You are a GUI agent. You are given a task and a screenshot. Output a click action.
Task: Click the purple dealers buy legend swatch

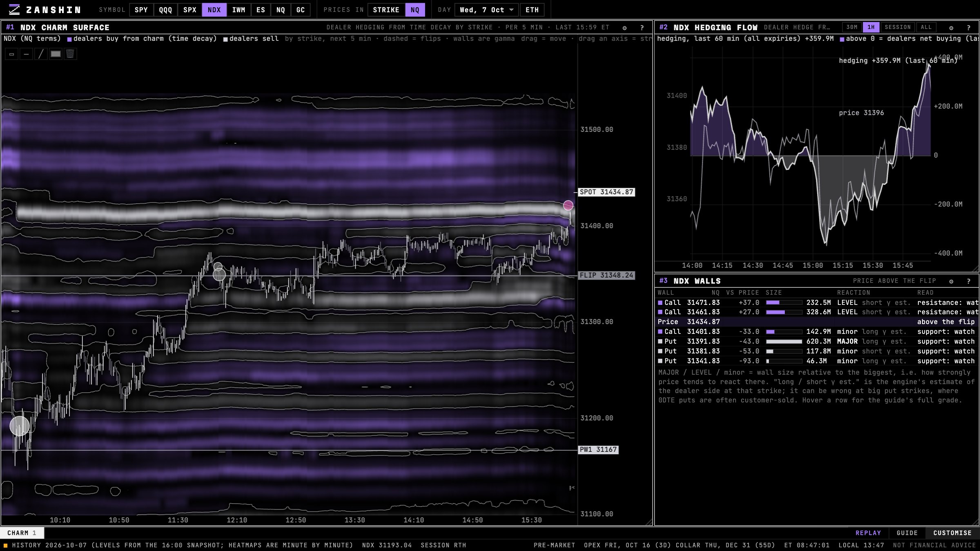69,39
